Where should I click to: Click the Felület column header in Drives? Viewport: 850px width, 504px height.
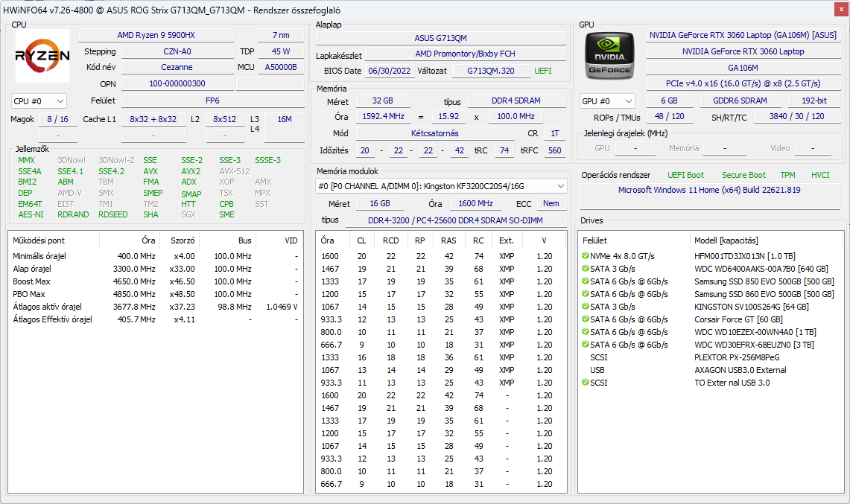tap(634, 240)
